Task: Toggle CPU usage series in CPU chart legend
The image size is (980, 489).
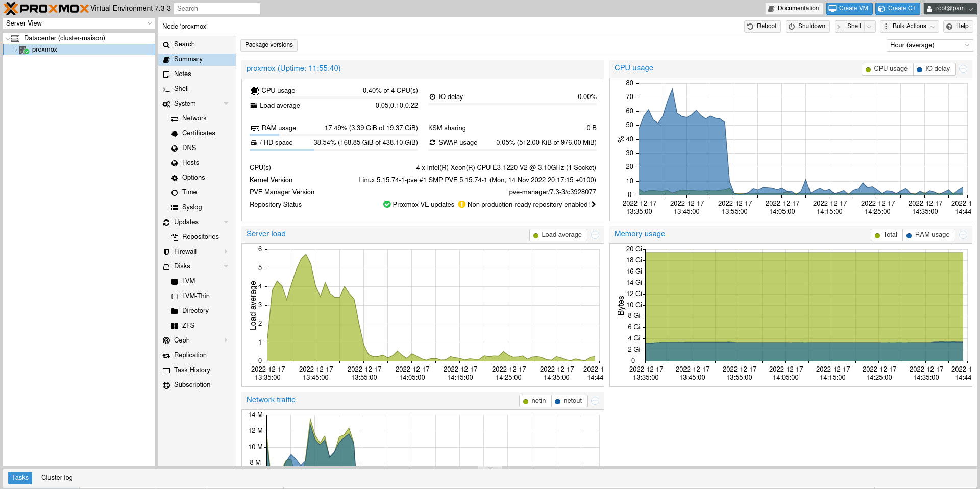Action: (887, 69)
